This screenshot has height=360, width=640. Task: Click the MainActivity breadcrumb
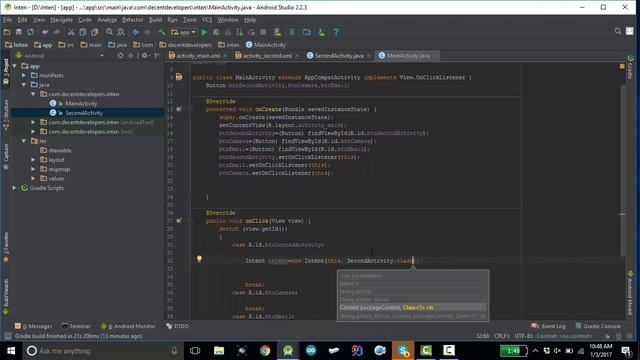(x=266, y=44)
